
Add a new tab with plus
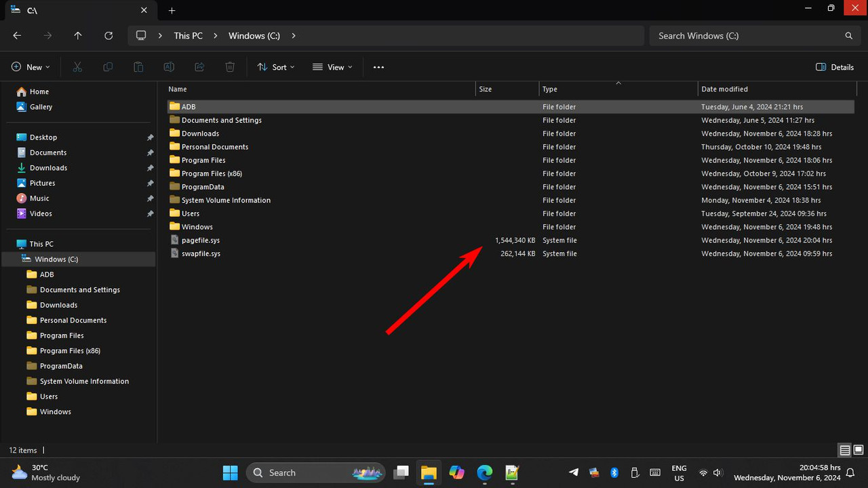pyautogui.click(x=172, y=10)
